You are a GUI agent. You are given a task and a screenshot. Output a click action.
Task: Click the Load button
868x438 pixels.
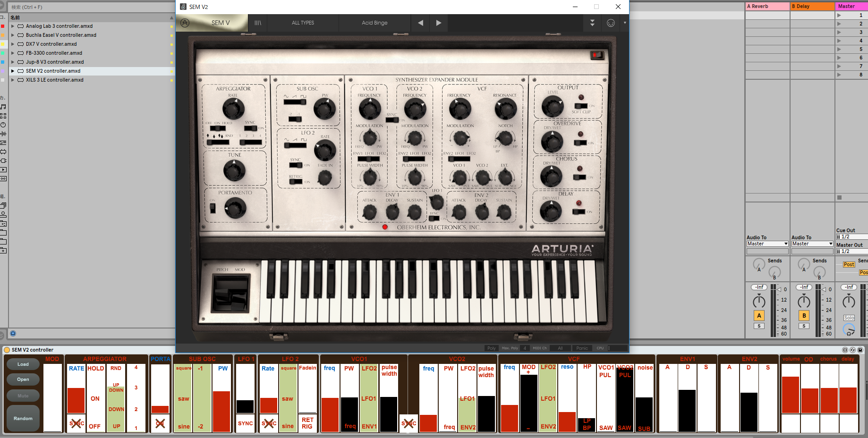coord(23,364)
